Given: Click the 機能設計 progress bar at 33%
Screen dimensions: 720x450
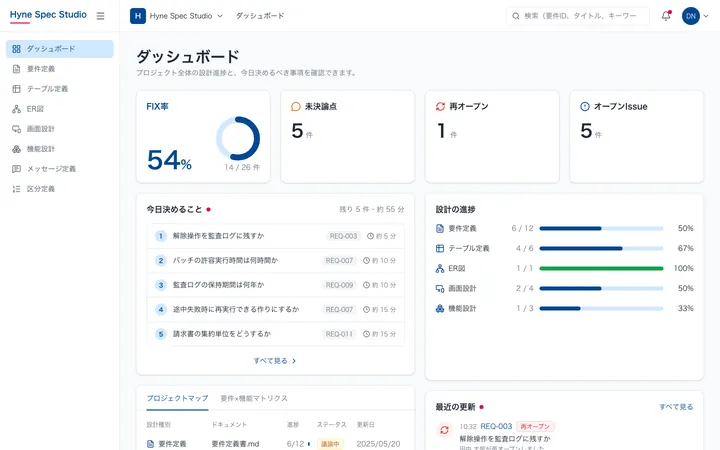Looking at the screenshot, I should pos(601,309).
